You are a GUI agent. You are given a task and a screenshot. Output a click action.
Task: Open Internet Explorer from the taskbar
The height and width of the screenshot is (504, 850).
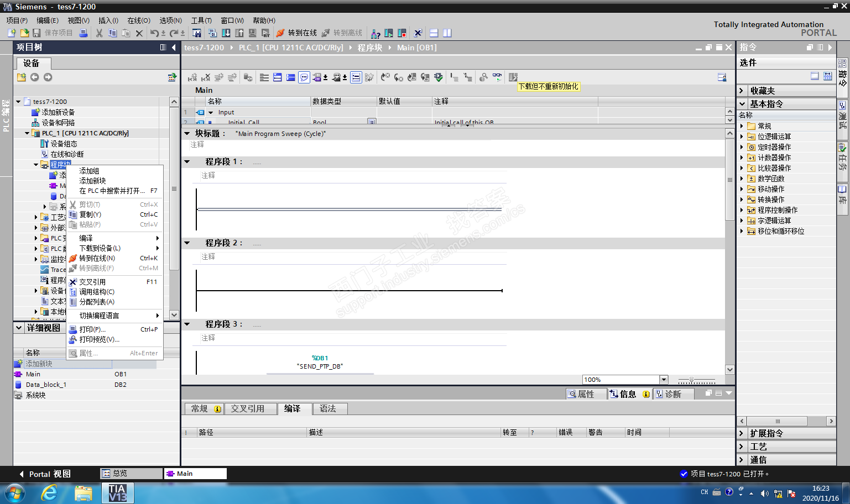pyautogui.click(x=49, y=492)
